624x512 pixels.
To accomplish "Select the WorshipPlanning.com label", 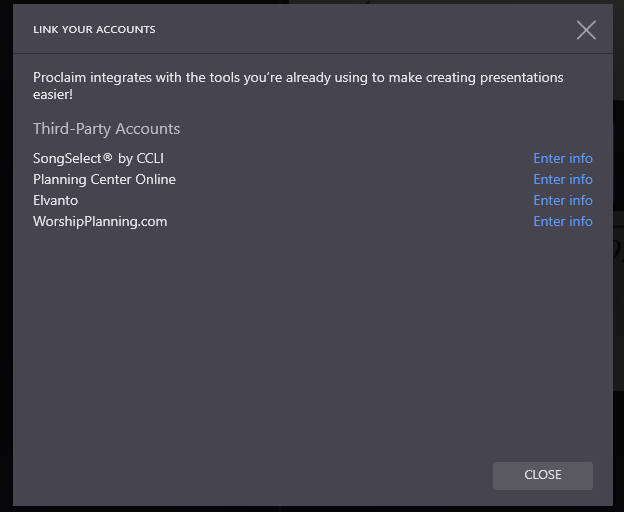I will (100, 221).
